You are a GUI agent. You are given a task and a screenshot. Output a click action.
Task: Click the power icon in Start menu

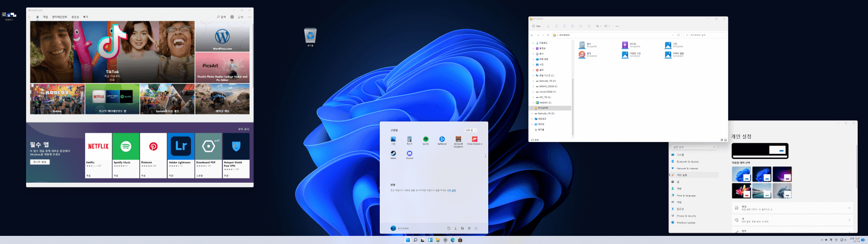click(x=476, y=228)
